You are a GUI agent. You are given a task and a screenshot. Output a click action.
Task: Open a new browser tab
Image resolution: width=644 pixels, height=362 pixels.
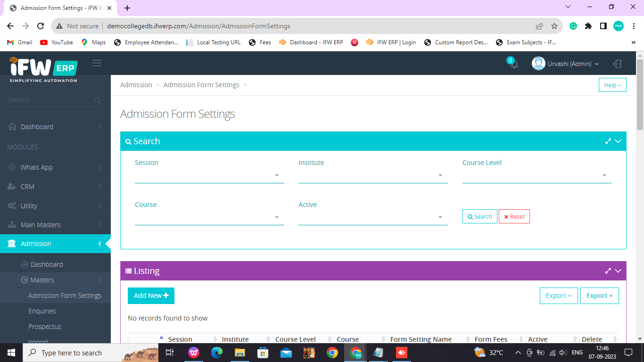coord(127,8)
